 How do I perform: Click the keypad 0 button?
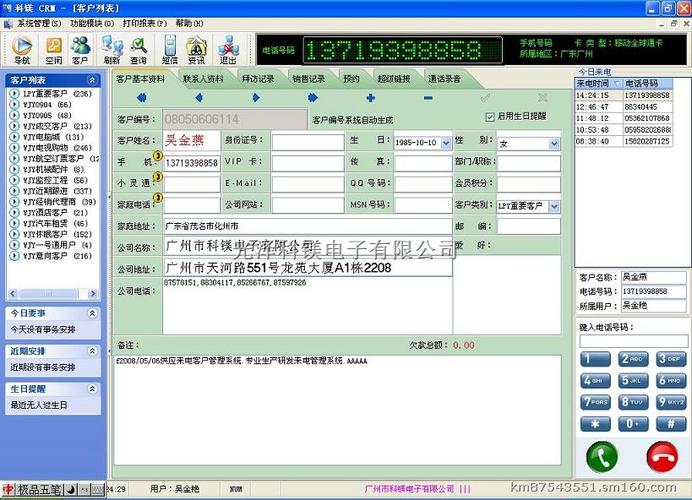pos(633,424)
